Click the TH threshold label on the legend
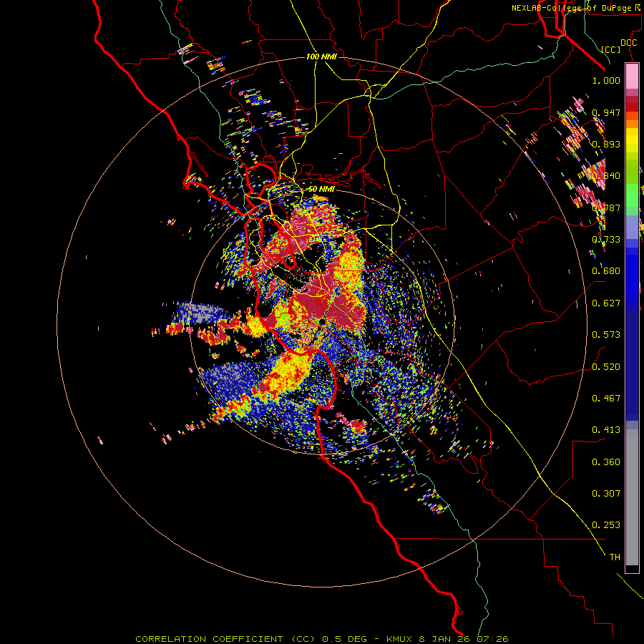 coord(615,557)
